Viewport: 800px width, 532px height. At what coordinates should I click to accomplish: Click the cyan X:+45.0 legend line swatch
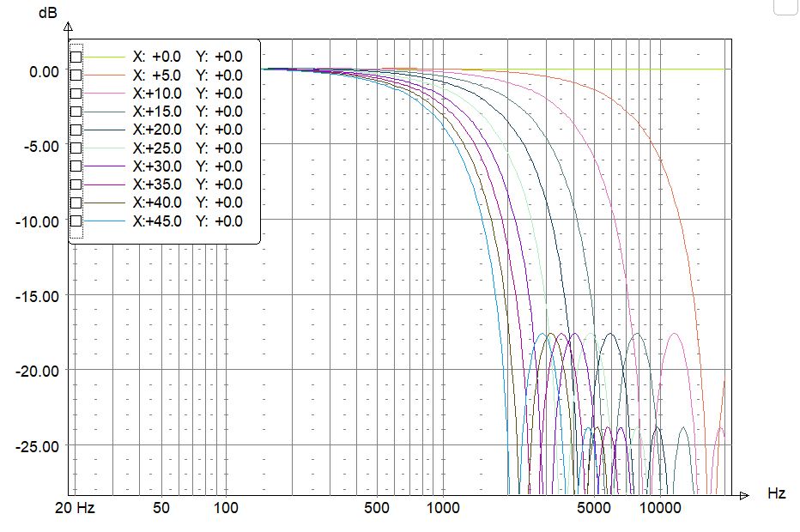click(106, 221)
